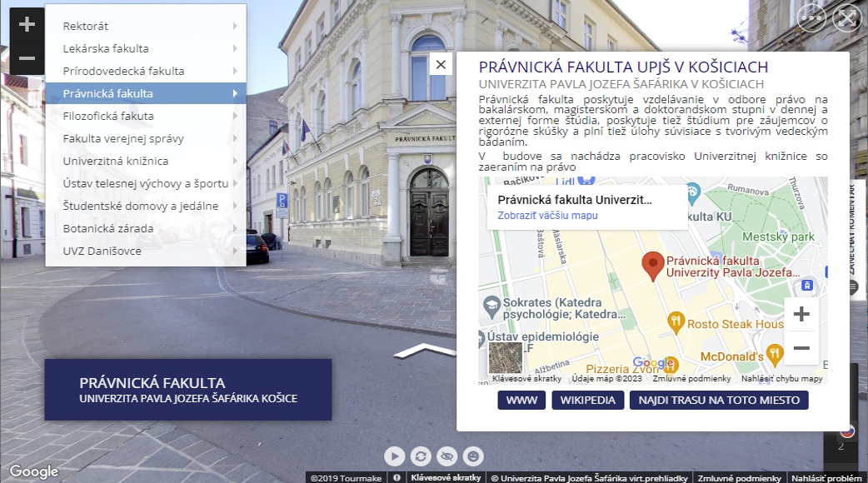868x483 pixels.
Task: Click the Rosto Steak House restaurant marker
Action: coord(676,323)
